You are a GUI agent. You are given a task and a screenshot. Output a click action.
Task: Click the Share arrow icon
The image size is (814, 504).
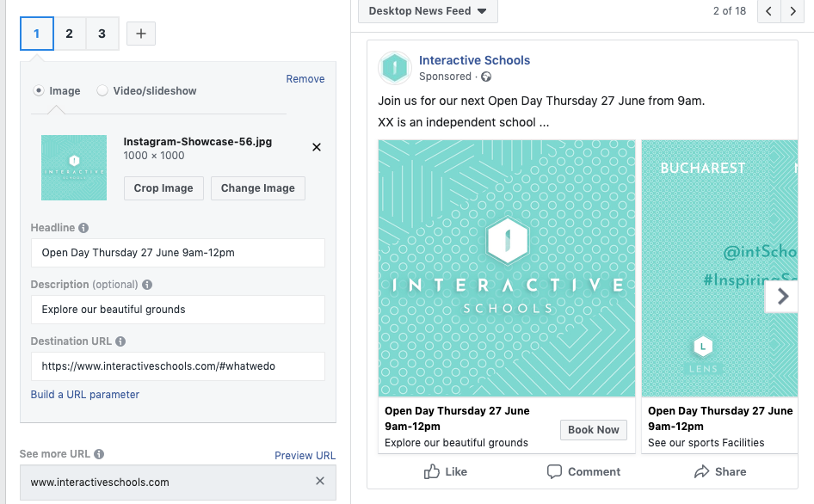701,471
